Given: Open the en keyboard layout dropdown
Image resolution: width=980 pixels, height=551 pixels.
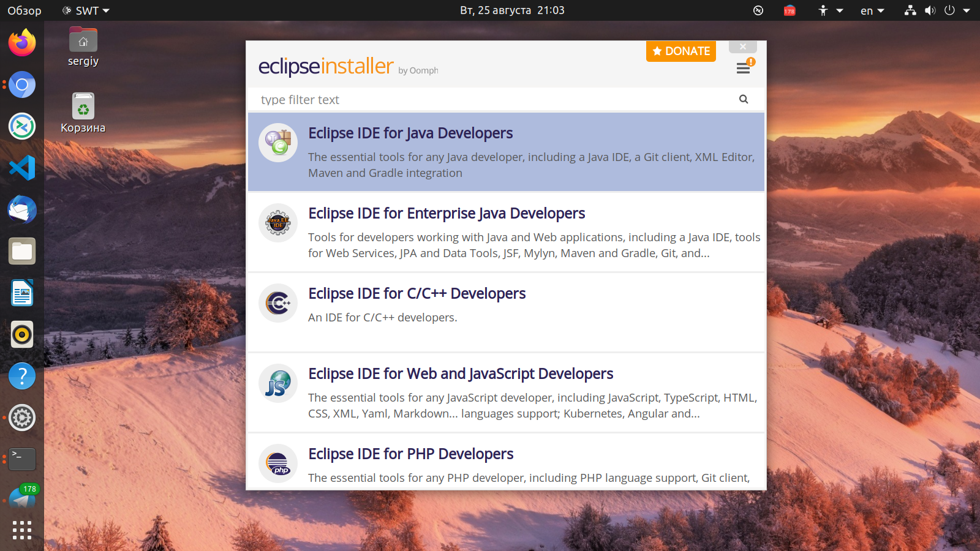Looking at the screenshot, I should tap(872, 10).
